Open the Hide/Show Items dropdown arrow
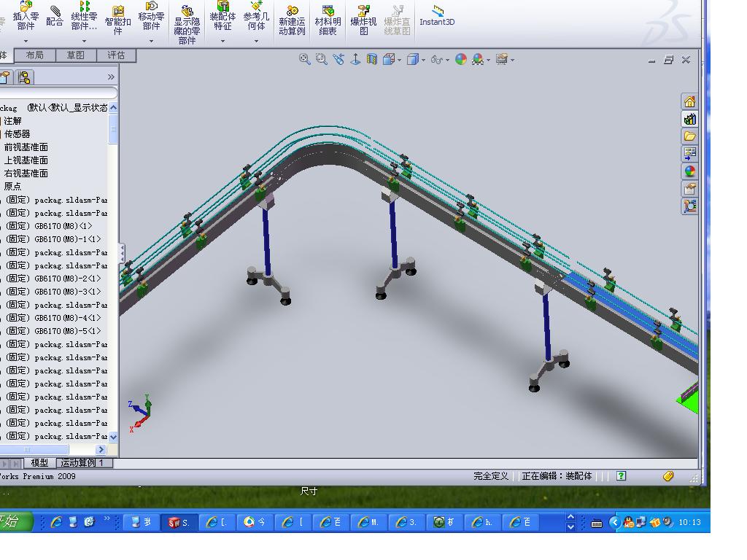 447,60
